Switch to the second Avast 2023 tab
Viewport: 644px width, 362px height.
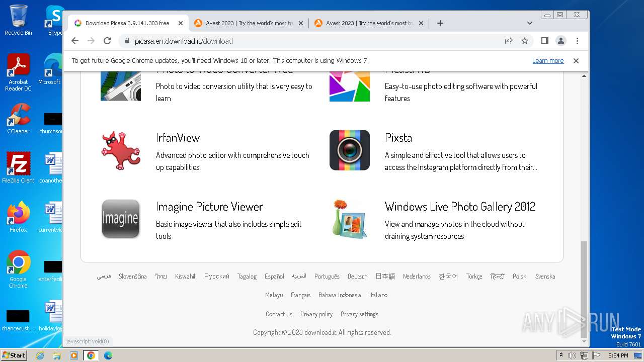coord(249,23)
